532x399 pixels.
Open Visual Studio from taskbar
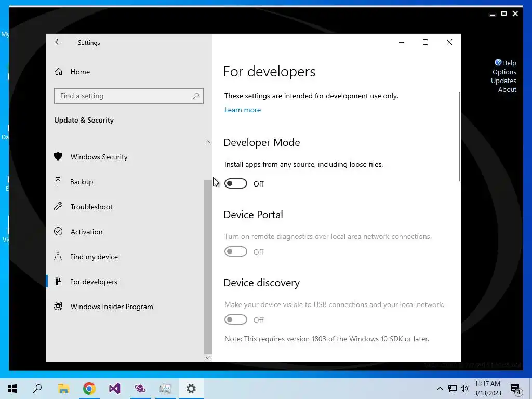[x=115, y=389]
